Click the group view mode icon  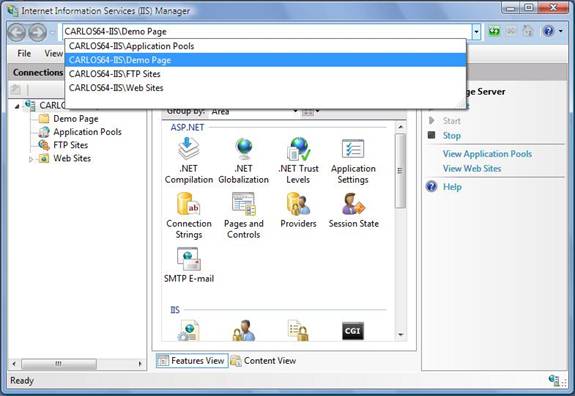point(308,111)
